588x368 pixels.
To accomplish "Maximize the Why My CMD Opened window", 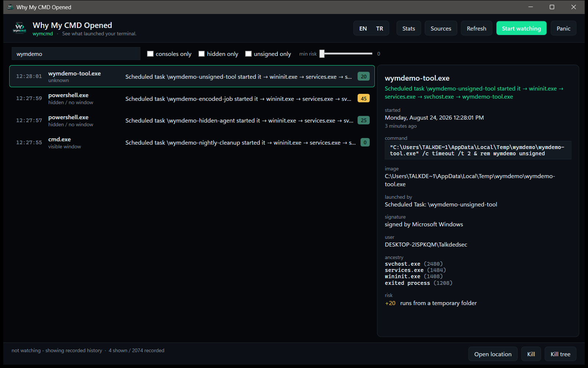I will tap(552, 7).
